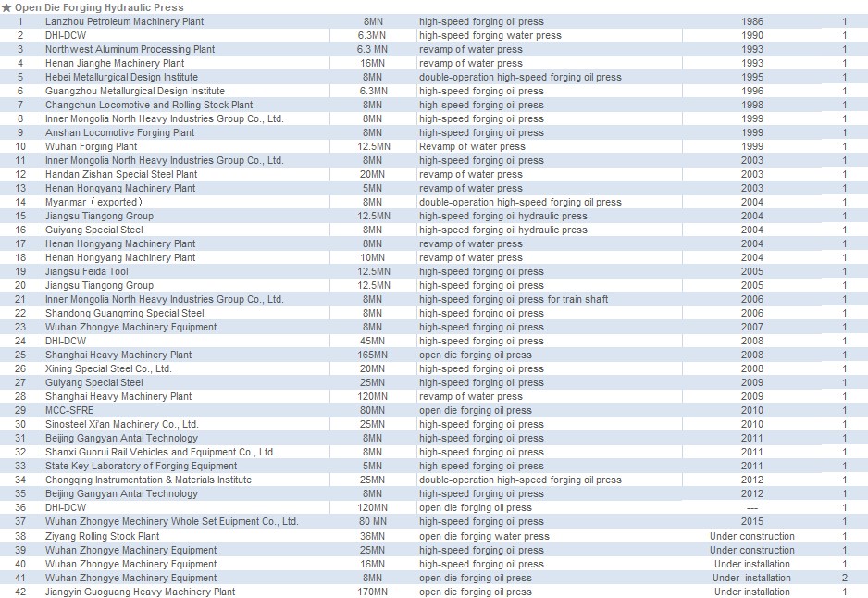Select '6.3 MN' in Northwest Aluminum row
This screenshot has width=868, height=598.
373,49
